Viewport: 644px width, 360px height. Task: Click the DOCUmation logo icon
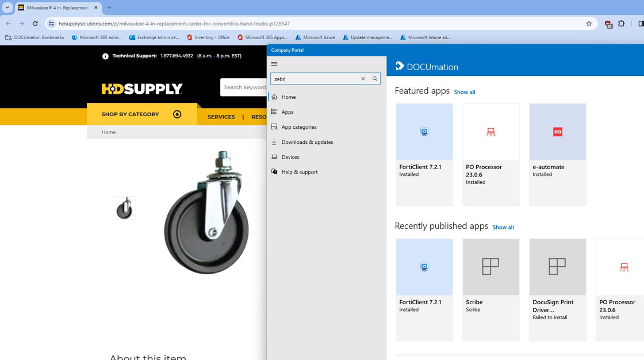400,66
